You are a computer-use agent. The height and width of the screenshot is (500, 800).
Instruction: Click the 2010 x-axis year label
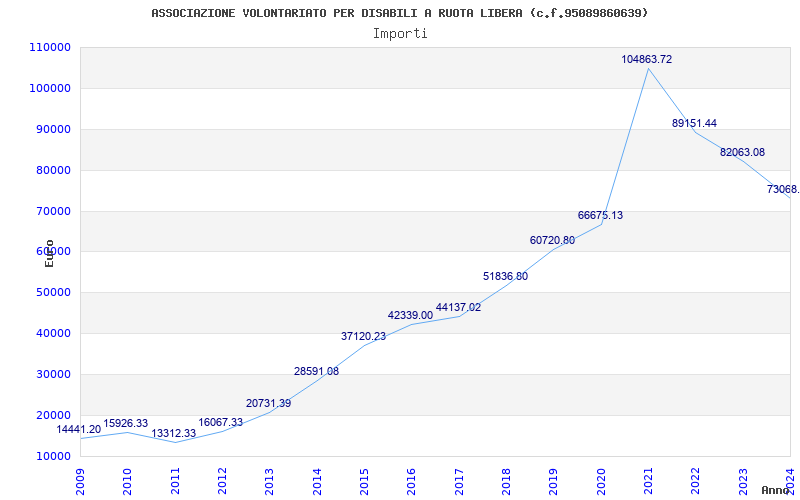click(128, 482)
